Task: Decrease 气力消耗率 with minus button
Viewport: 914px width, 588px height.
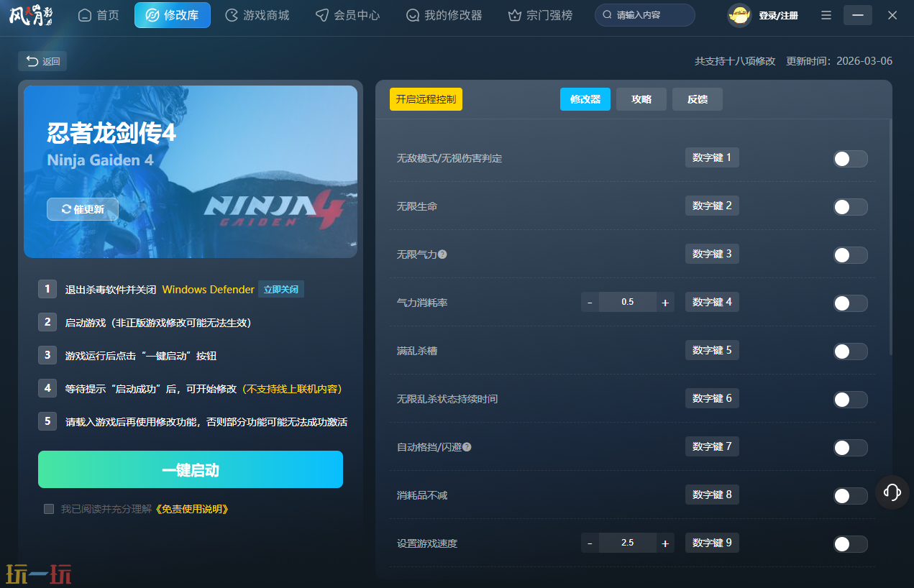Action: 590,303
